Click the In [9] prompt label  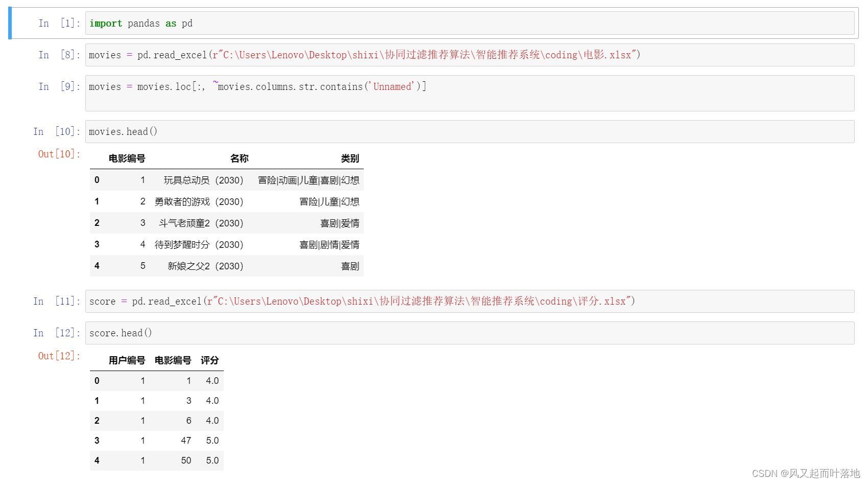pyautogui.click(x=59, y=86)
